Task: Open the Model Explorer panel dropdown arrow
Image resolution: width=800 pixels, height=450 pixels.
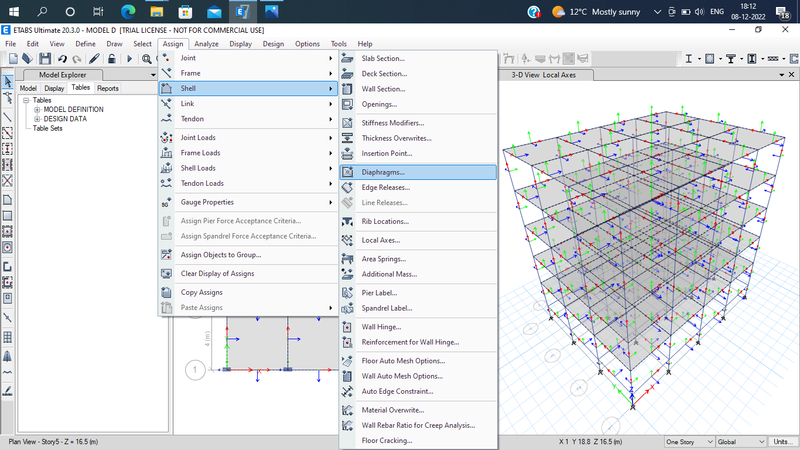Action: point(153,75)
